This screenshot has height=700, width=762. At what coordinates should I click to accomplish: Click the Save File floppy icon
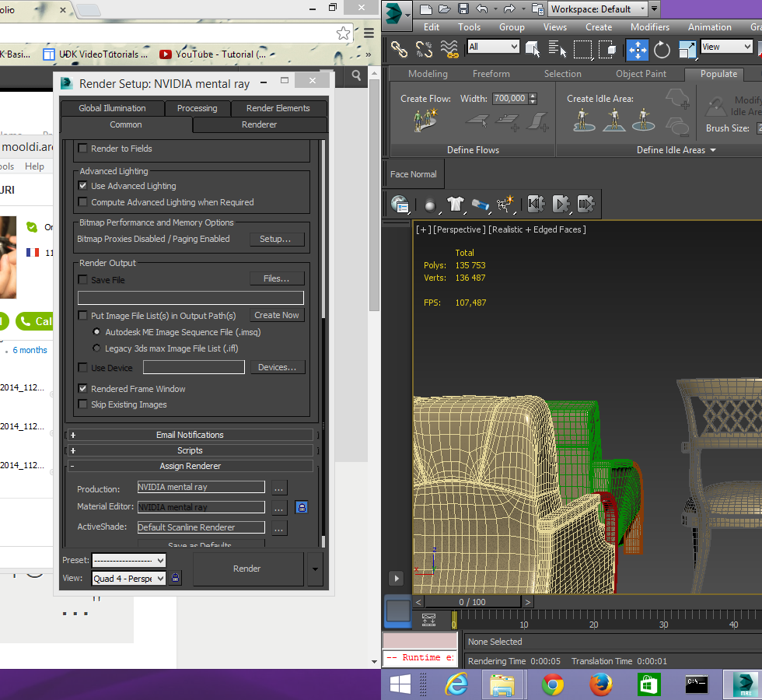463,9
